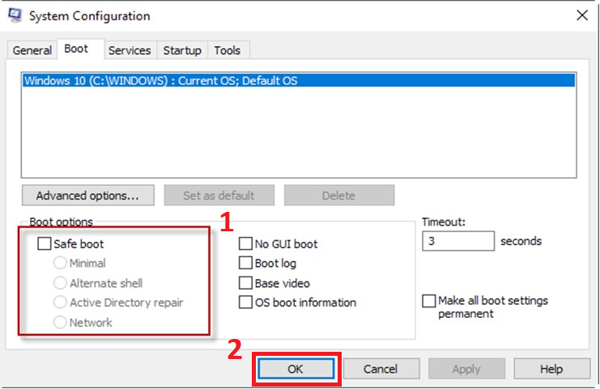This screenshot has width=600, height=389.
Task: Tick the No GUI boot checkbox
Action: coord(245,244)
